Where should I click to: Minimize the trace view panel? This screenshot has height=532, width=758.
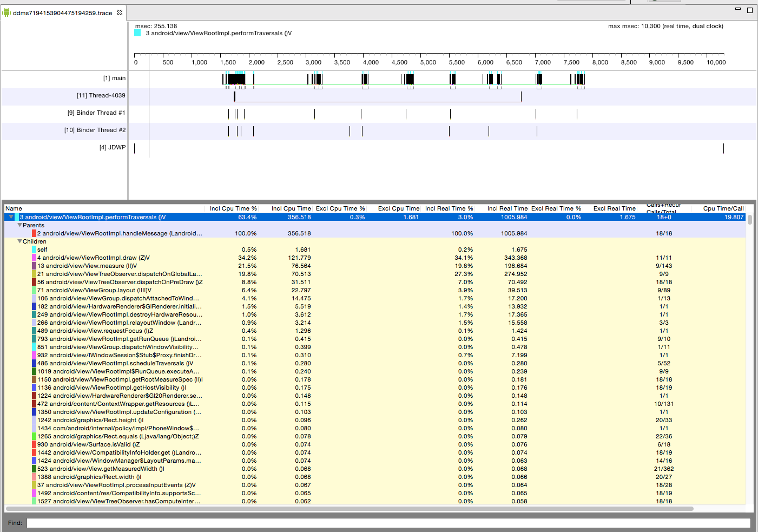[x=737, y=9]
